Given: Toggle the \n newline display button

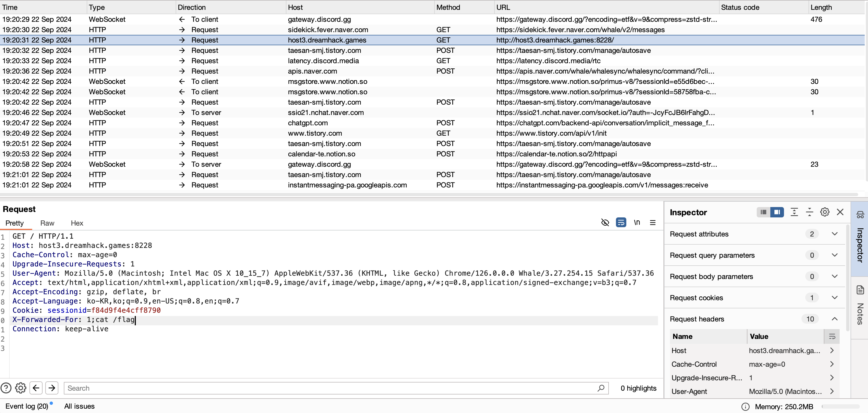Looking at the screenshot, I should pyautogui.click(x=636, y=223).
